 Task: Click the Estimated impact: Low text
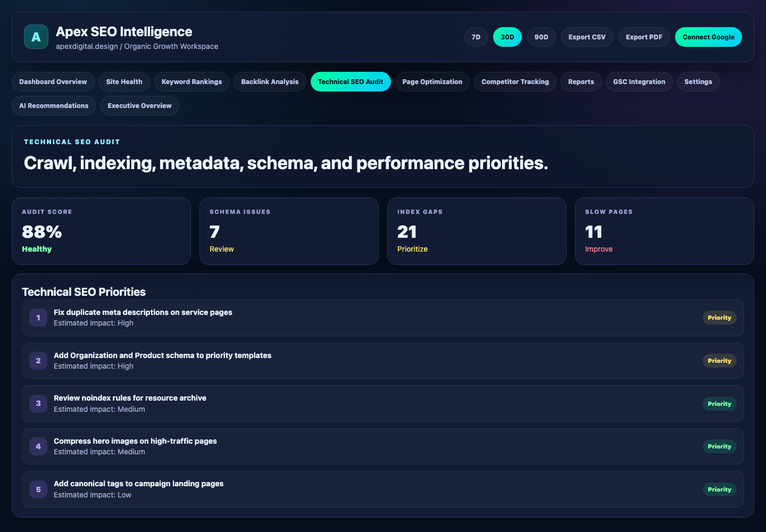93,495
